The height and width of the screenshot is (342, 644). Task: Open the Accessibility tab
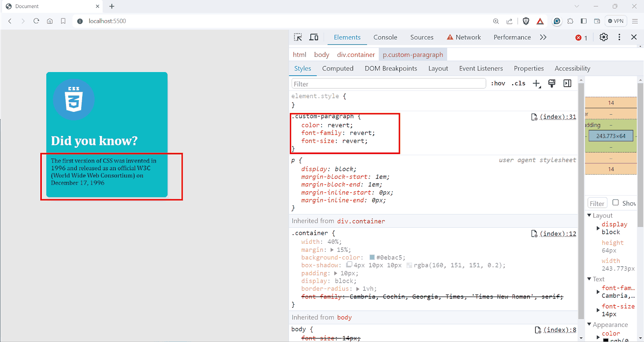pos(572,68)
